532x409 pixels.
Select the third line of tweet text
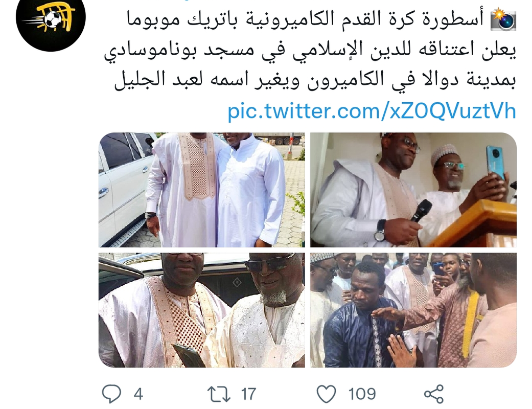(x=315, y=80)
